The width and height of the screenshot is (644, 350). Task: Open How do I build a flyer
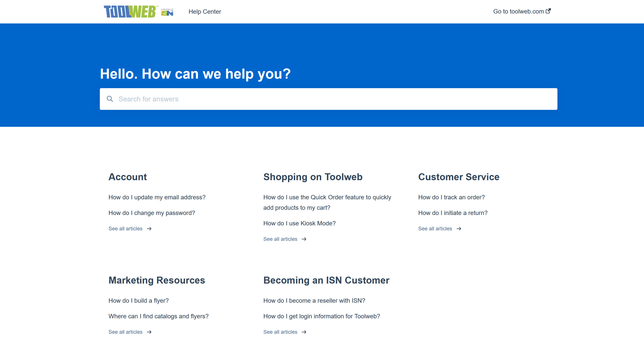pos(139,300)
